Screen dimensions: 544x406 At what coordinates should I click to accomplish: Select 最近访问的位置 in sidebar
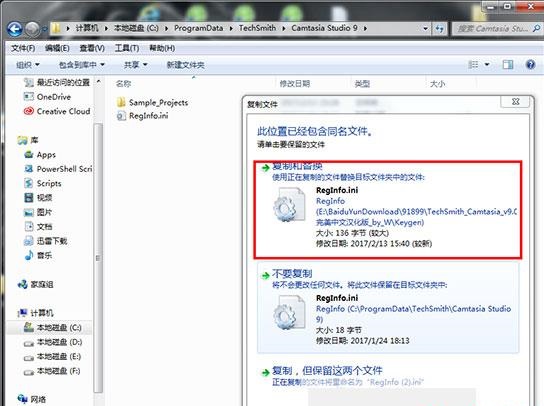coord(57,83)
